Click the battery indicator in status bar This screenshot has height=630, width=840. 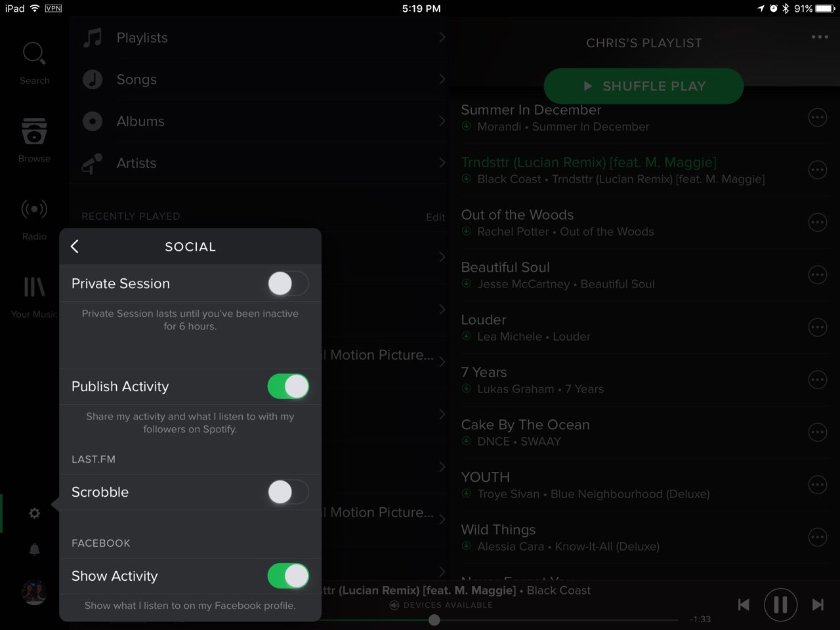click(x=825, y=9)
